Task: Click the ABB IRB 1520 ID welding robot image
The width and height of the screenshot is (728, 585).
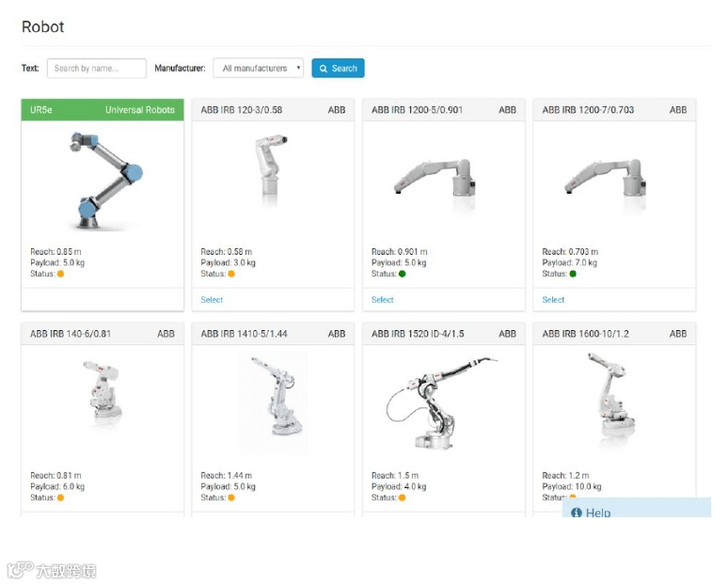Action: 441,403
